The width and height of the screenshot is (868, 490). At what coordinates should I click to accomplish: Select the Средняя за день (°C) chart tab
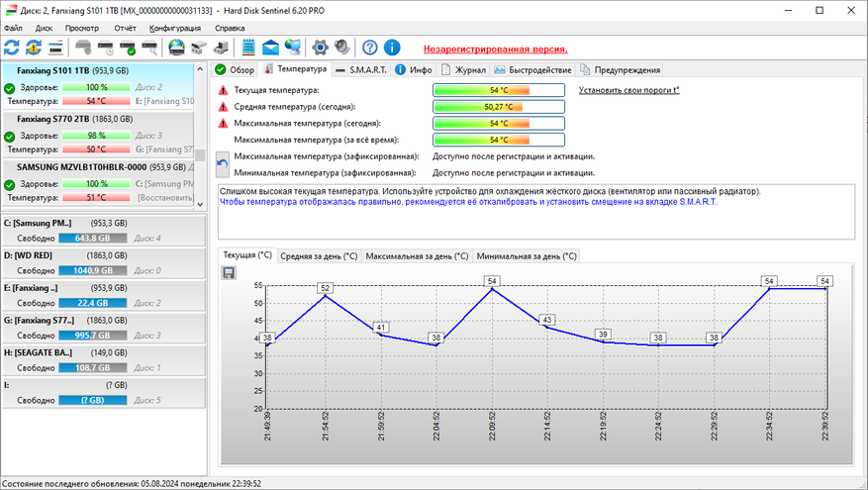319,255
